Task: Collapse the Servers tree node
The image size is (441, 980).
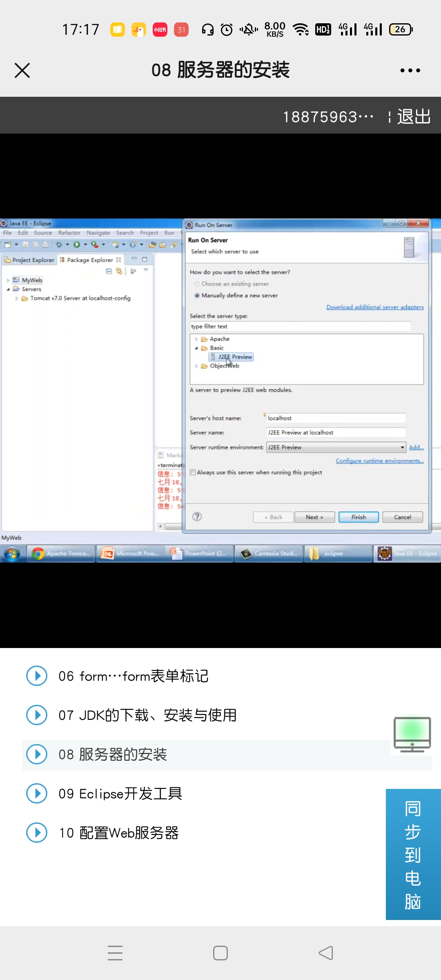Action: coord(8,289)
